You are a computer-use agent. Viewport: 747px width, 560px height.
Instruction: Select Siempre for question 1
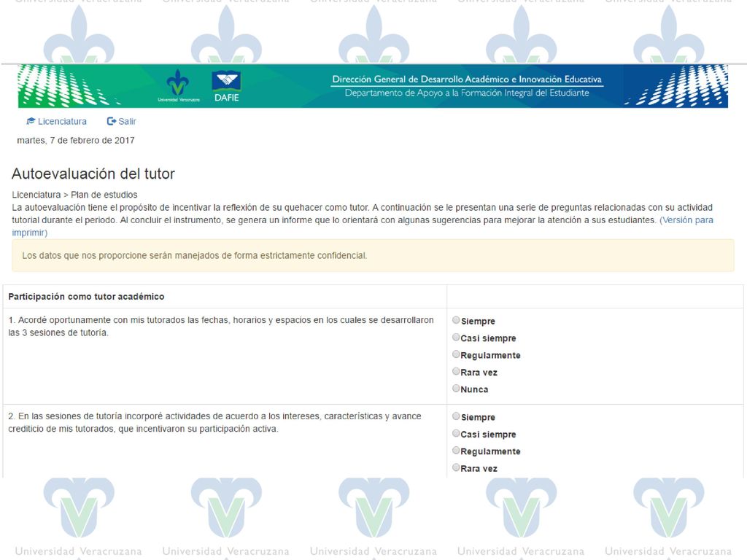click(456, 320)
